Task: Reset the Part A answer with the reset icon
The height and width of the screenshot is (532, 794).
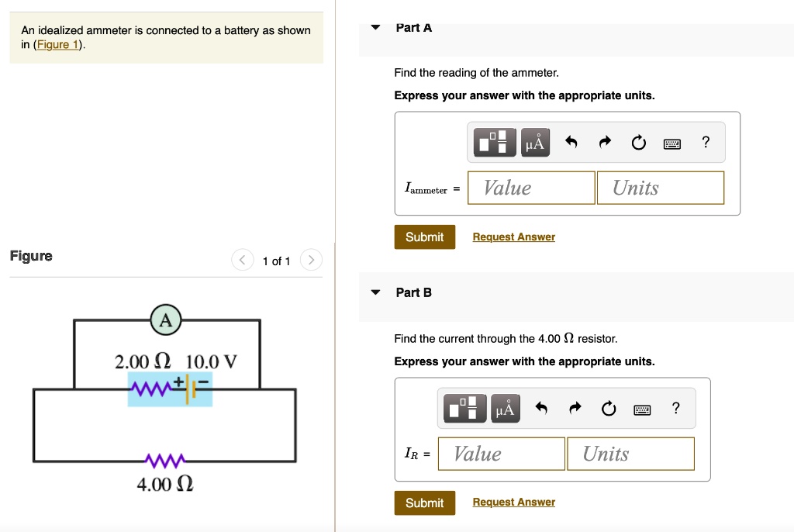Action: point(638,143)
